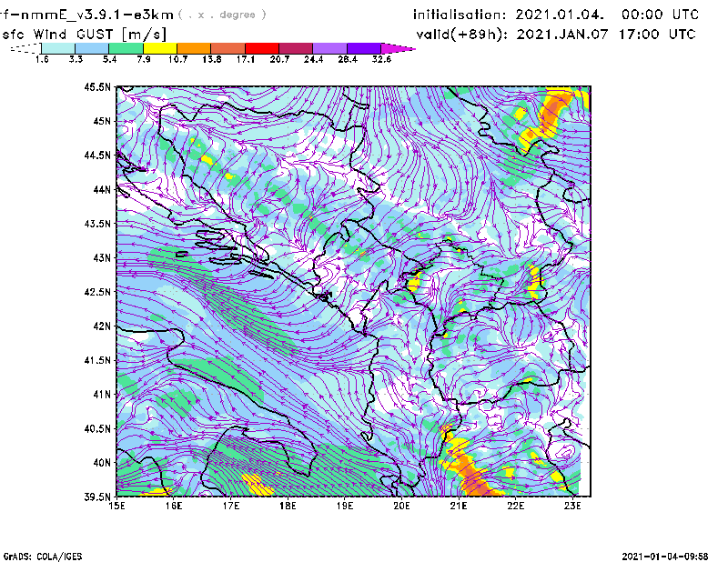728x562 pixels.
Task: Click the legend value 32.6
Action: tap(381, 59)
